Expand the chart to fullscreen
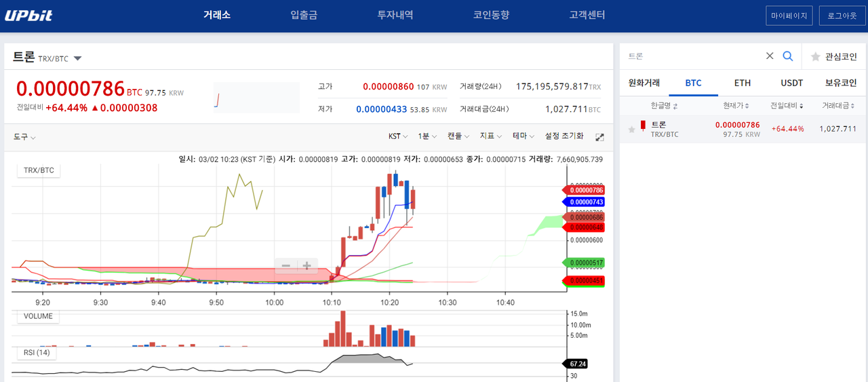This screenshot has height=382, width=868. click(599, 137)
